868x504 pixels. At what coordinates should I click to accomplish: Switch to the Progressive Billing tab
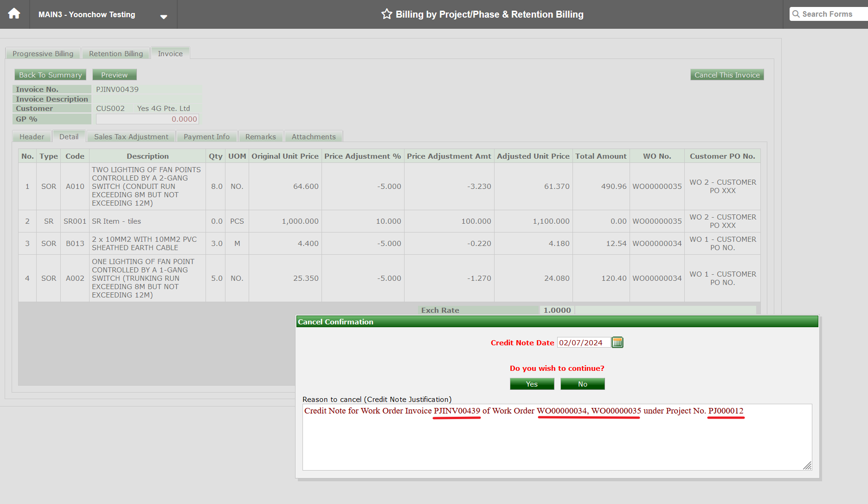(43, 53)
